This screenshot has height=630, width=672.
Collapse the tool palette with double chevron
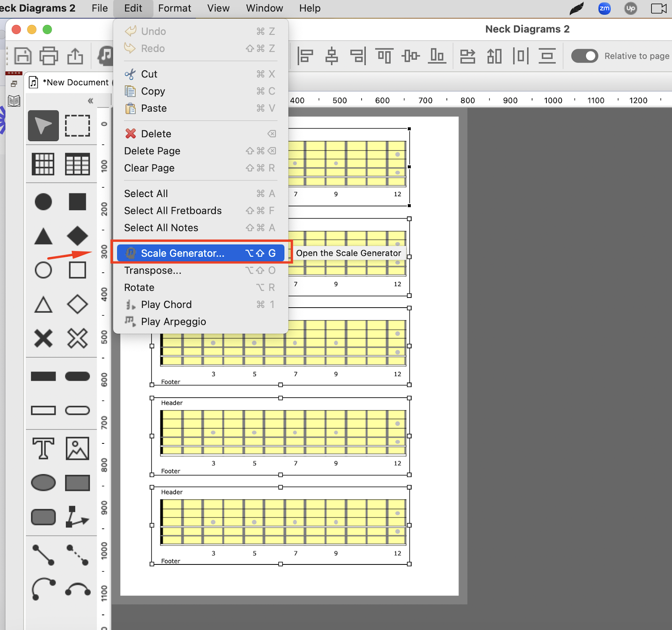tap(90, 100)
